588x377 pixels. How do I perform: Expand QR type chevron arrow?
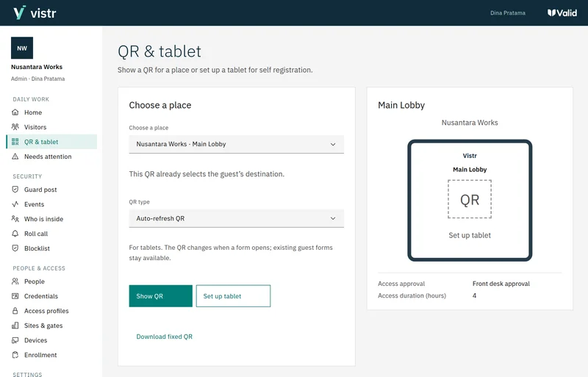[x=333, y=218]
